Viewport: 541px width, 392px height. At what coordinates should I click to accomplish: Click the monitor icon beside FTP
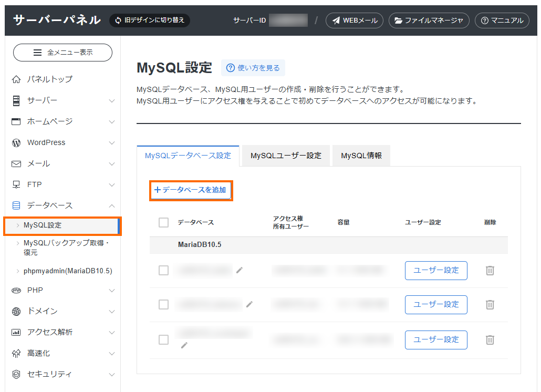(x=16, y=184)
